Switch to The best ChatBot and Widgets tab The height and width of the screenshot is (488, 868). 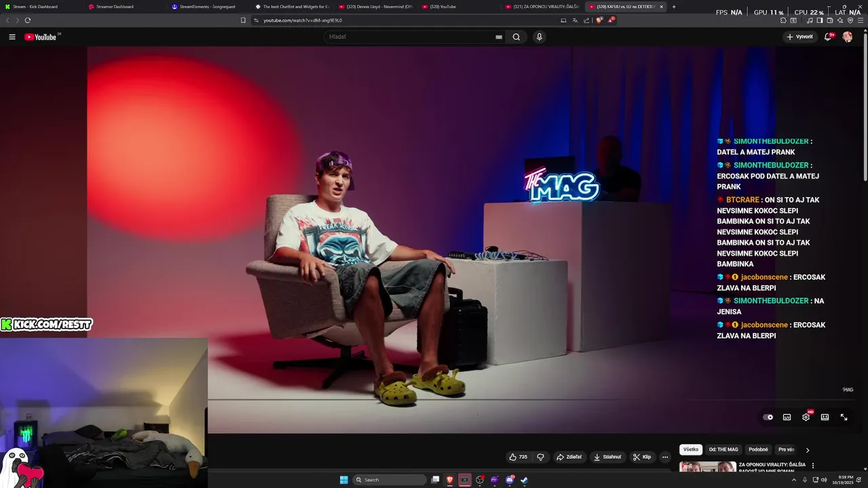click(291, 7)
